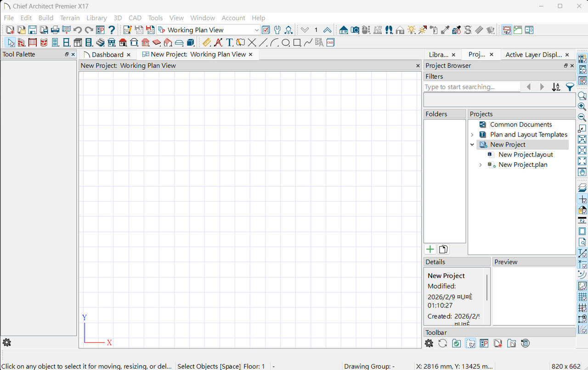Select the Stairs tool icon

pos(100,43)
